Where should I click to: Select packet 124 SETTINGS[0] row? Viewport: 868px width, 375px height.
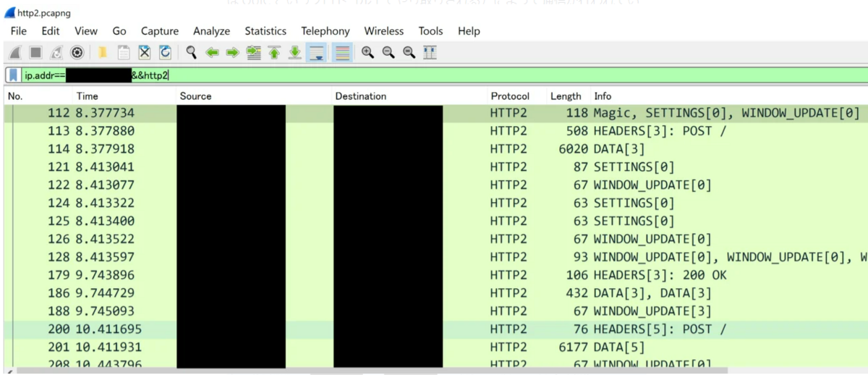pyautogui.click(x=435, y=203)
